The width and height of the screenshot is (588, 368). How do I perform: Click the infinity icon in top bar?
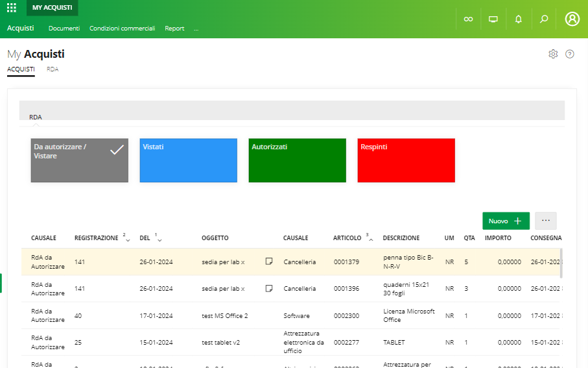[468, 19]
